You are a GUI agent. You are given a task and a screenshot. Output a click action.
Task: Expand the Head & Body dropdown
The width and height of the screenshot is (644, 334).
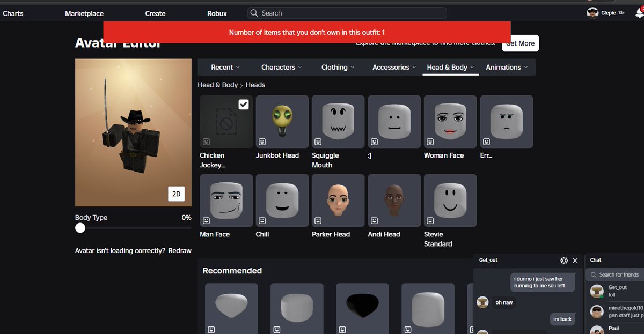(x=451, y=67)
